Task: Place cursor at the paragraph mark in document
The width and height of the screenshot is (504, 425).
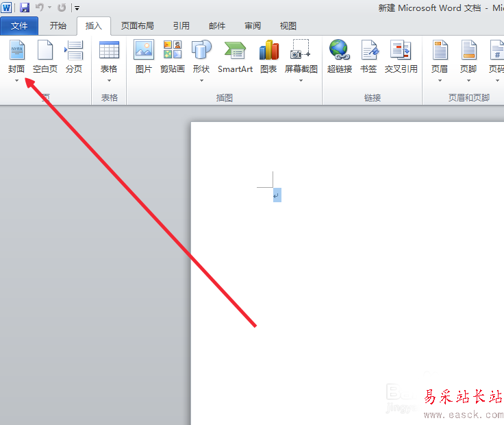Action: [x=277, y=195]
